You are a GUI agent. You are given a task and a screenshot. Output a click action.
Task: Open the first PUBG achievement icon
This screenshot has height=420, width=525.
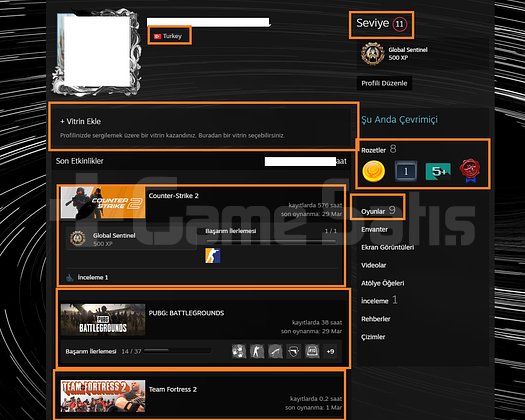click(239, 351)
